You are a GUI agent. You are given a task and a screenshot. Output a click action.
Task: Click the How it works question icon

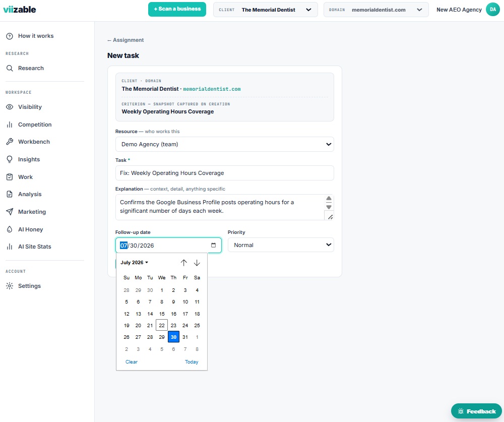pos(10,36)
